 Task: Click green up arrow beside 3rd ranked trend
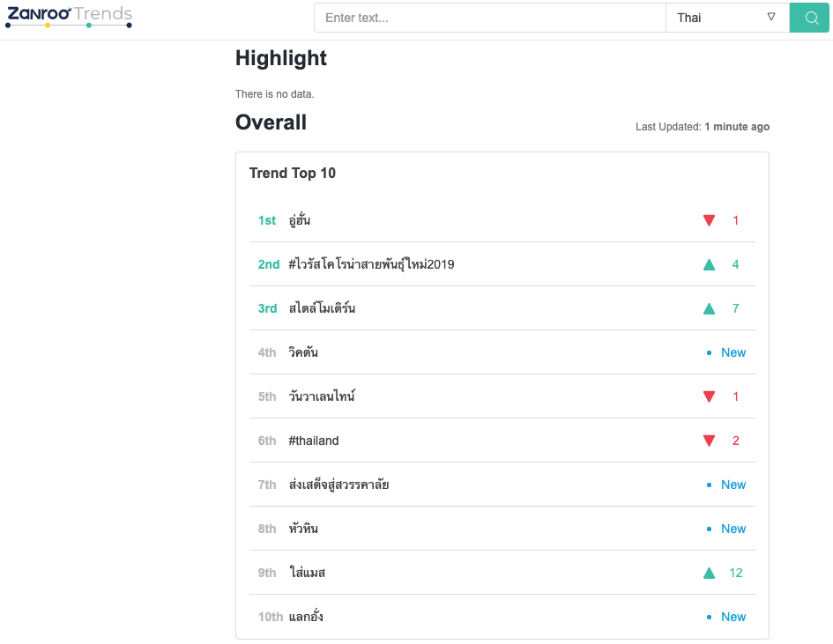(x=709, y=308)
